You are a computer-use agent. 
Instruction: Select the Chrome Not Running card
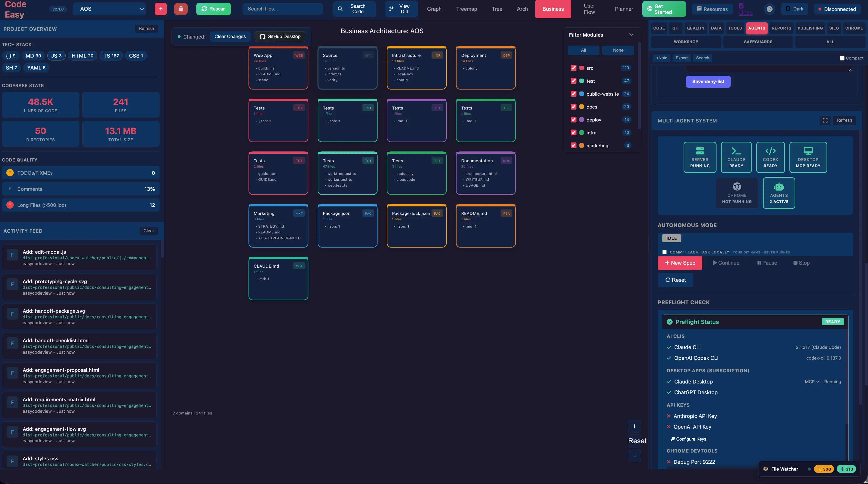737,193
